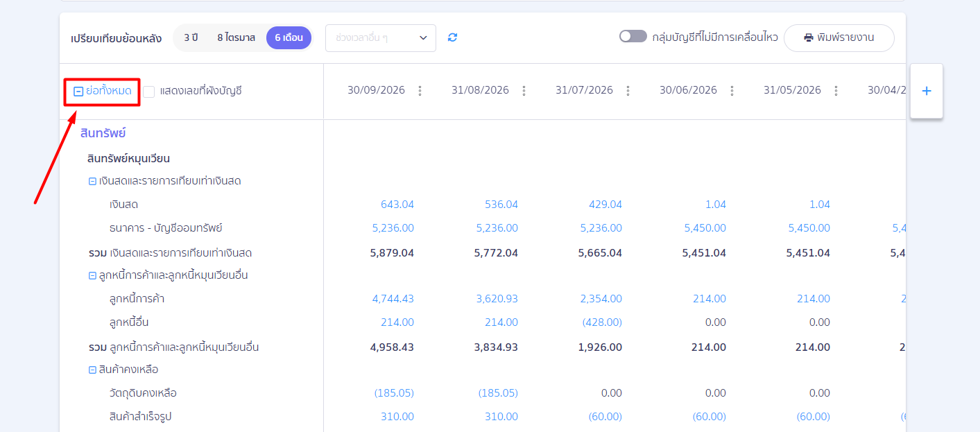
Task: Open the ช่วงเวลาอื่น ๆ dropdown
Action: pyautogui.click(x=381, y=38)
